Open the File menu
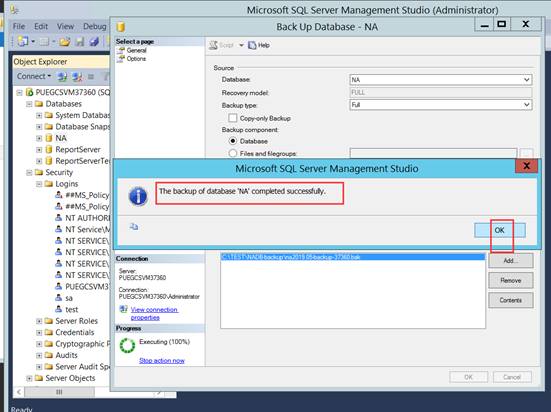This screenshot has width=551, height=412. [x=19, y=26]
